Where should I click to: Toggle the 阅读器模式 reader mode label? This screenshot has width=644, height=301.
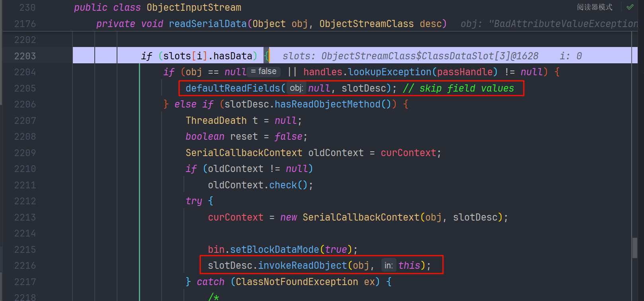click(x=594, y=7)
